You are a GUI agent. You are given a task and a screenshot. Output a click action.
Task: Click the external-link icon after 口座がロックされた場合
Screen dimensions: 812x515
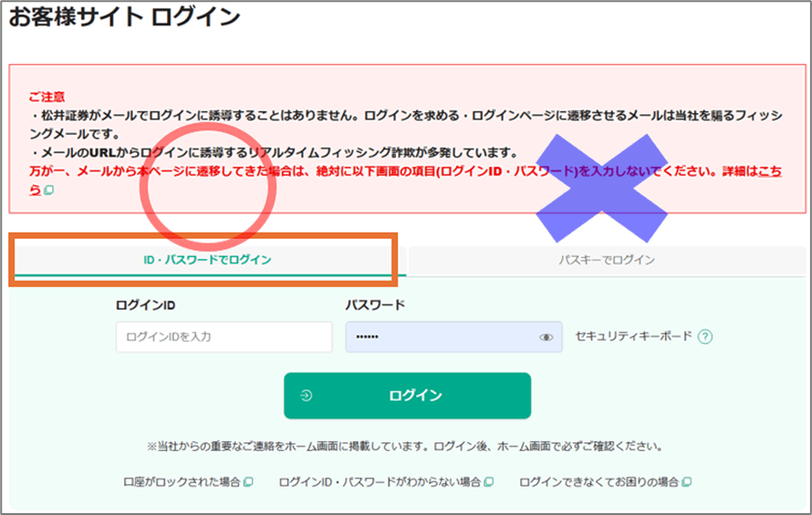pos(247,481)
